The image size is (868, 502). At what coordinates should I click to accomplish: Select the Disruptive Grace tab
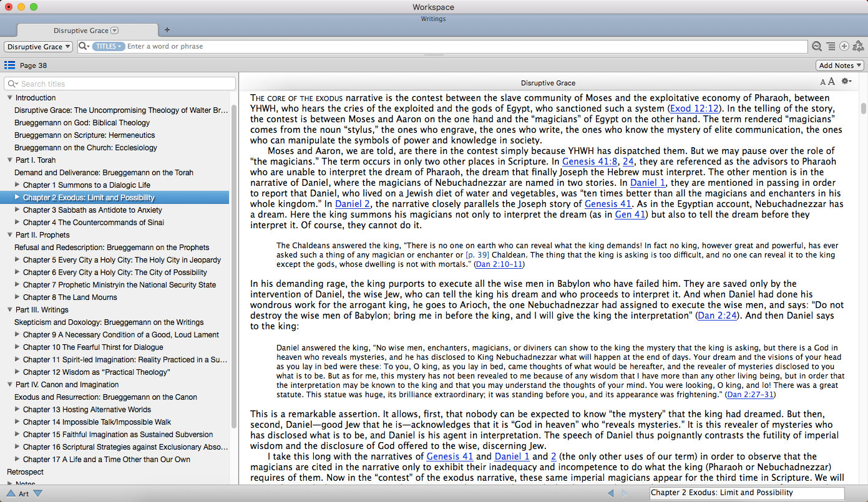pyautogui.click(x=81, y=31)
